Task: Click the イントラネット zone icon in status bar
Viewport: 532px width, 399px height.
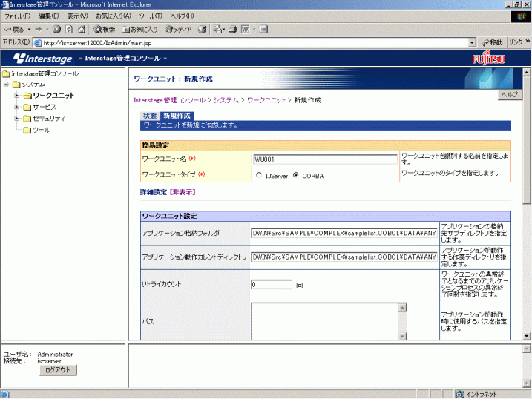Action: [460, 394]
